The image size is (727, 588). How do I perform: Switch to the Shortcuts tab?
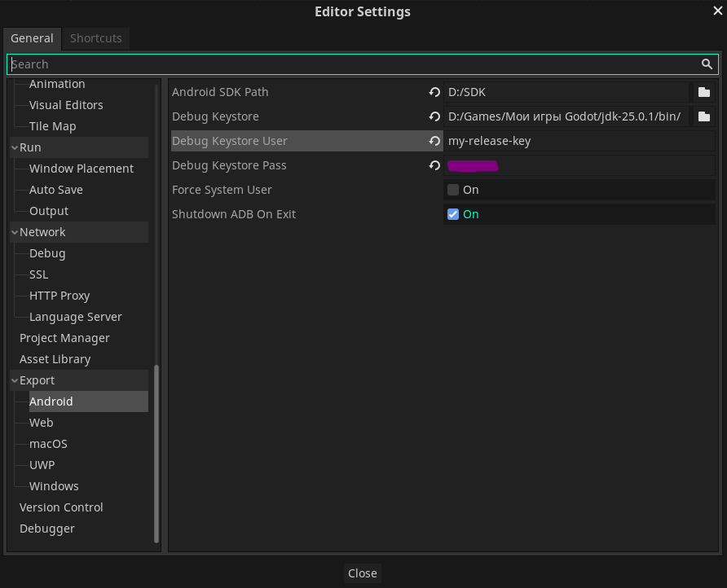[x=95, y=38]
